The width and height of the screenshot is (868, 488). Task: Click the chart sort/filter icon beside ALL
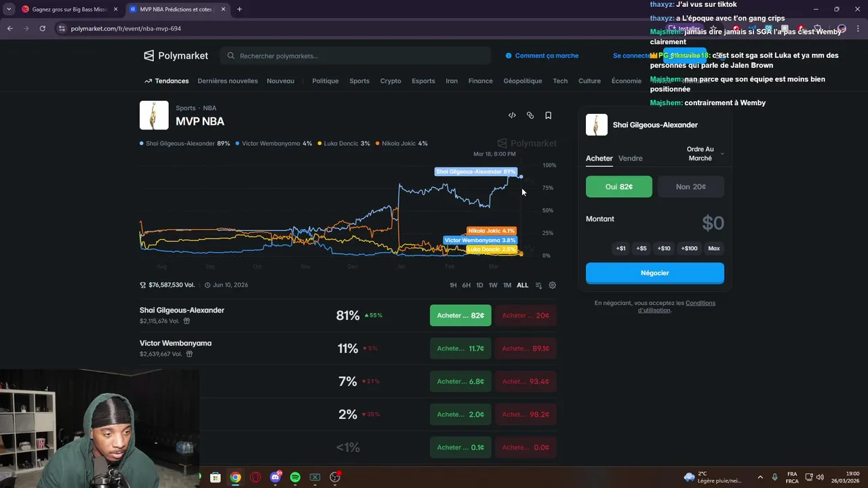point(538,285)
